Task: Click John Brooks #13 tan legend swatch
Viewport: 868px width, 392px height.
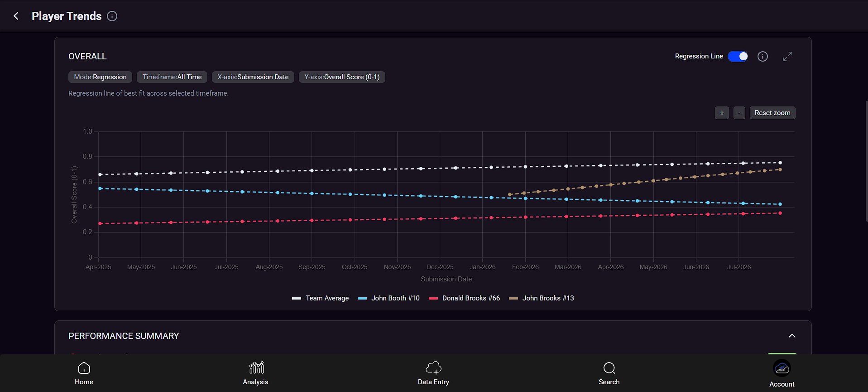Action: coord(513,298)
